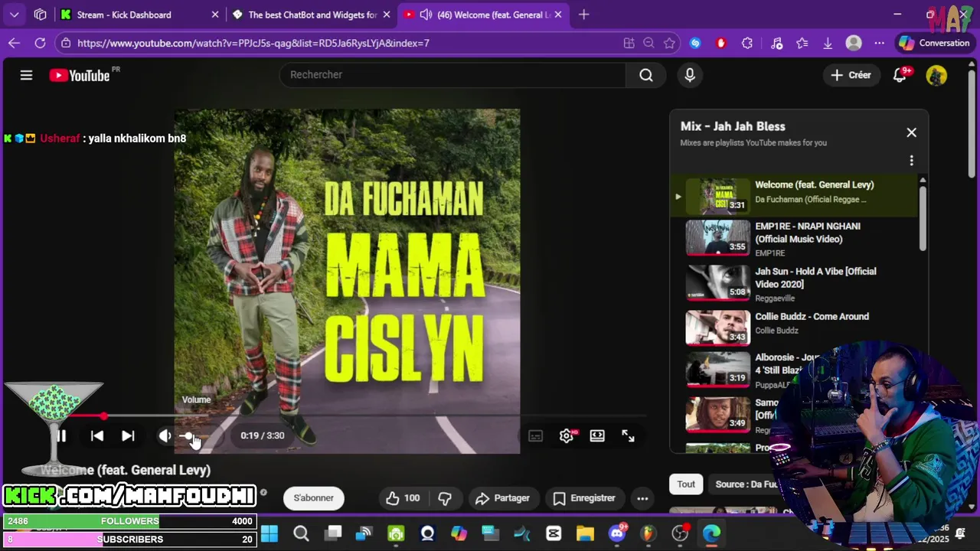Viewport: 980px width, 551px height.
Task: Open the playlist three-dot options menu
Action: coord(911,161)
